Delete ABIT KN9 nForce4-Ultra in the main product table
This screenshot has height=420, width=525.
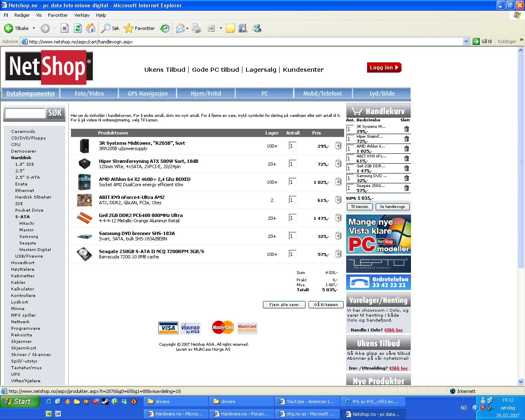coord(338,200)
